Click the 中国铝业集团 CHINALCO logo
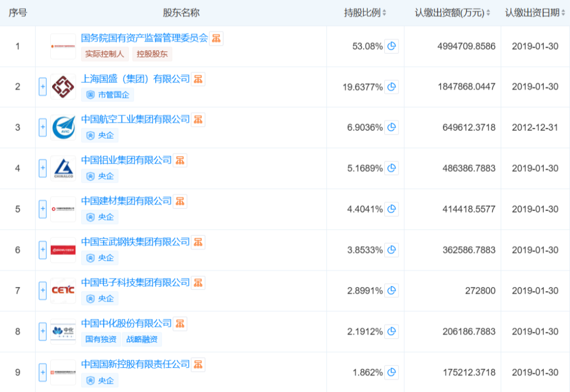The width and height of the screenshot is (570, 392). (x=63, y=168)
